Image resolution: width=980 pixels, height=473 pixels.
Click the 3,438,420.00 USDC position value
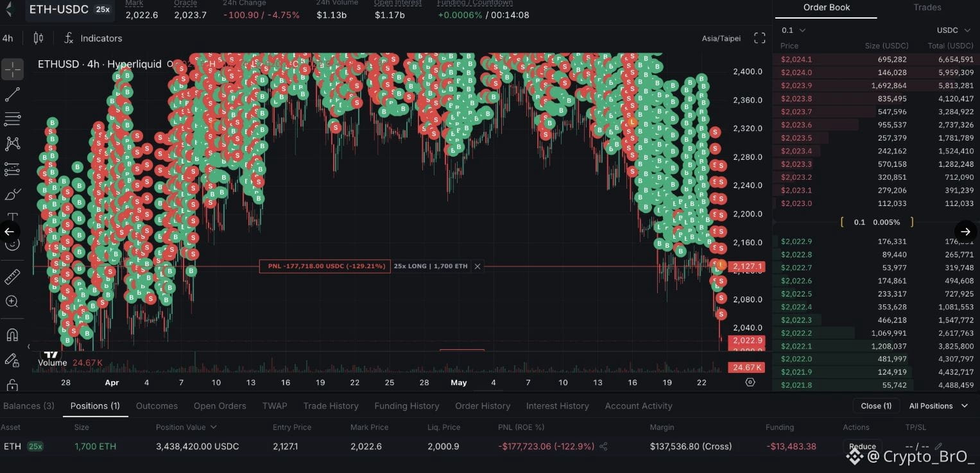198,446
